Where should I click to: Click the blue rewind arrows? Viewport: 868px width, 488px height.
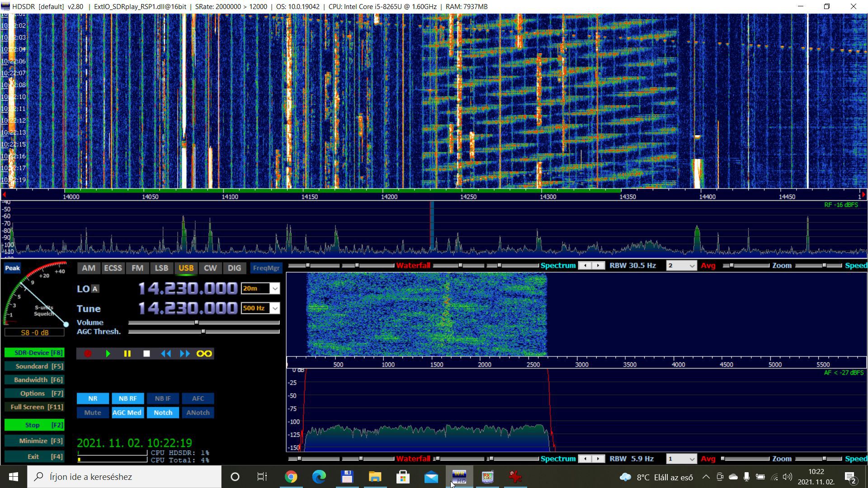click(x=166, y=354)
